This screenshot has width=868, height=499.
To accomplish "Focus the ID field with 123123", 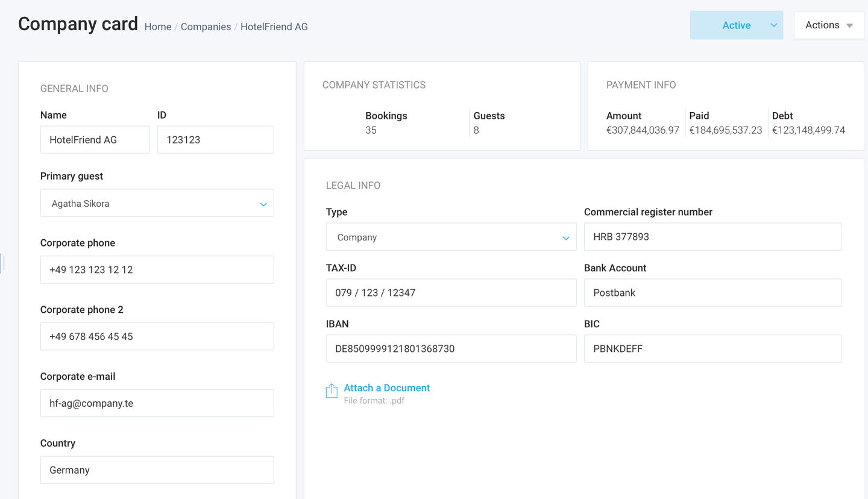I will pyautogui.click(x=216, y=140).
